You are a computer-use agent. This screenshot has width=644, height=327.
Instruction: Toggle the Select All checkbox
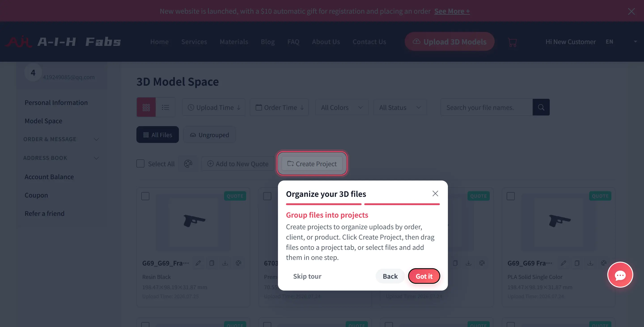[x=140, y=164]
